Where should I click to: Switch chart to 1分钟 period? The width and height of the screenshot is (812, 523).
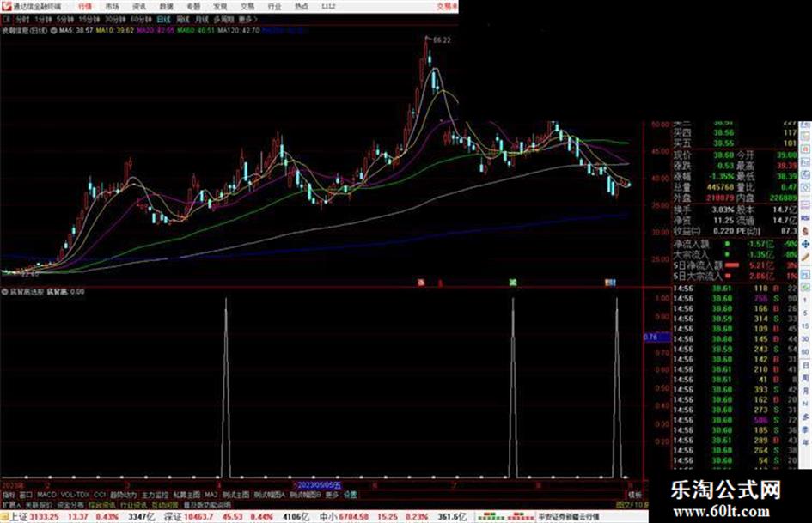43,19
